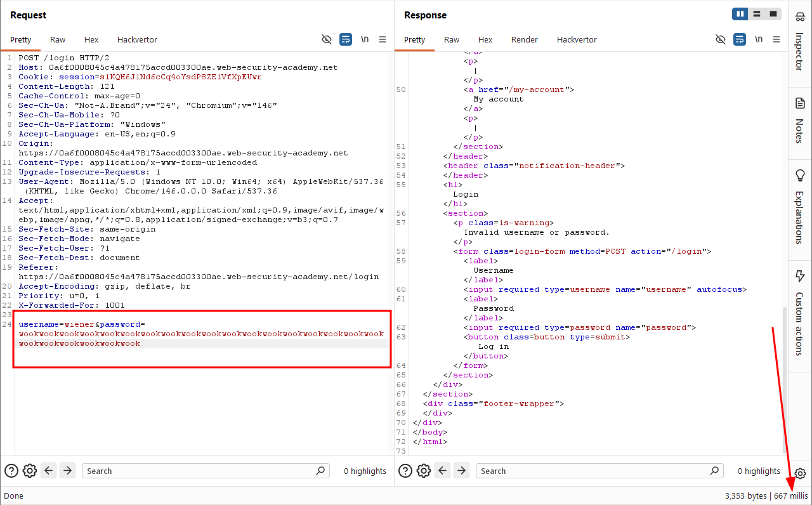Open the Explanations lightbulb panel
This screenshot has width=812, height=505.
[800, 206]
